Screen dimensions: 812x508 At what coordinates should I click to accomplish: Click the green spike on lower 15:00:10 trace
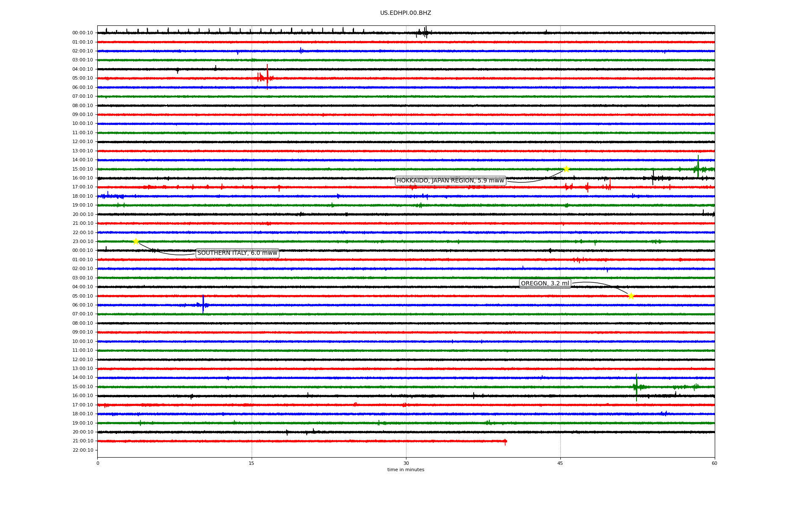tap(636, 387)
